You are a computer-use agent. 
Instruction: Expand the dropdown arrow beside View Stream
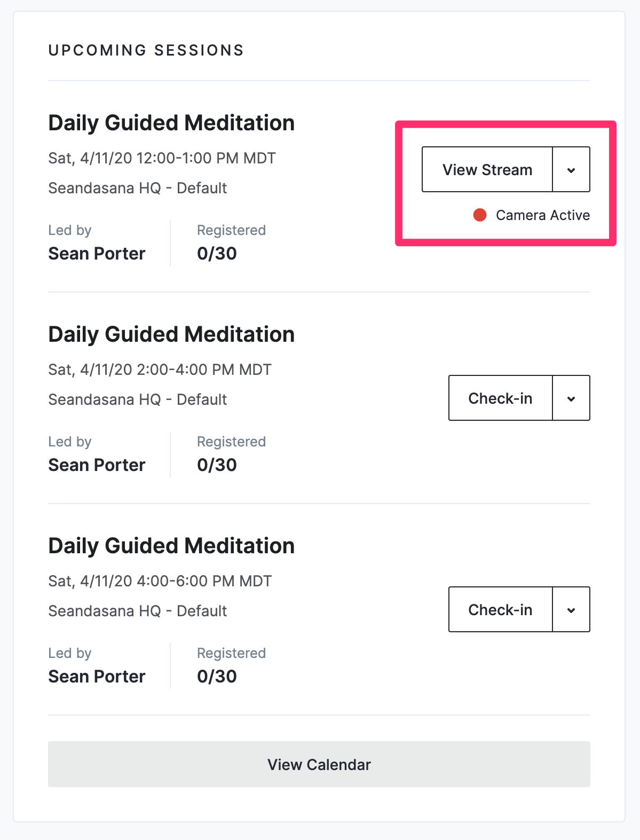(x=571, y=169)
